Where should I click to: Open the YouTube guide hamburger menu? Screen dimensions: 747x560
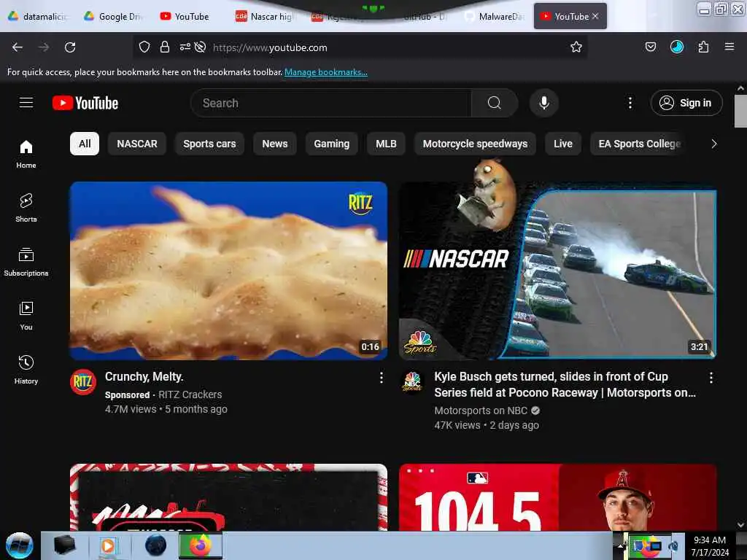point(26,102)
